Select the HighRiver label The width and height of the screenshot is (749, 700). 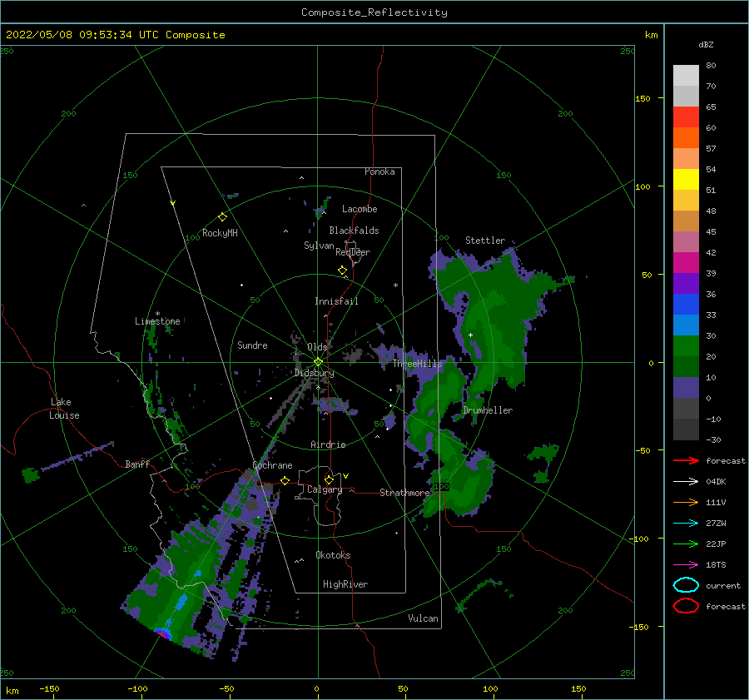click(x=345, y=584)
